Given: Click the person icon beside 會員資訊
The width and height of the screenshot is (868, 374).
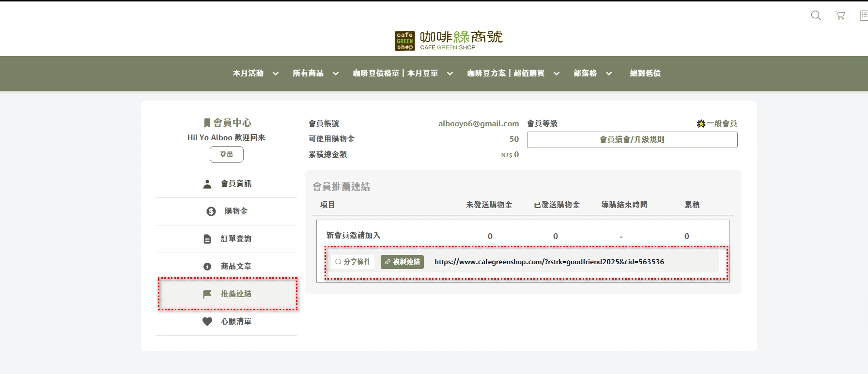Looking at the screenshot, I should pos(207,184).
